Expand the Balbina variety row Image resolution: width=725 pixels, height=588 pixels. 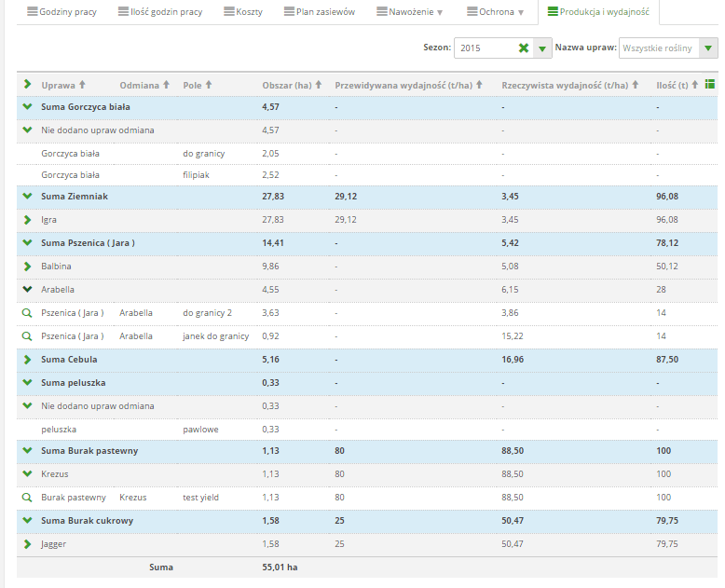pos(27,267)
